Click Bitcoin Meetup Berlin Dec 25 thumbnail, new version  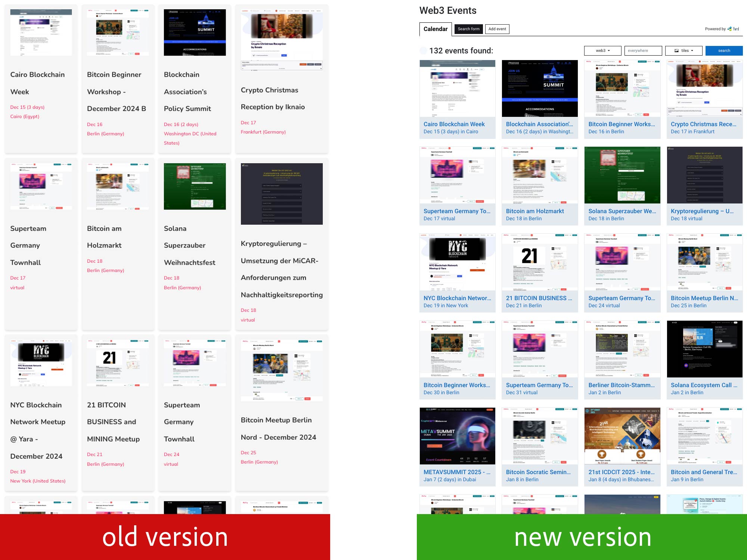click(x=705, y=262)
